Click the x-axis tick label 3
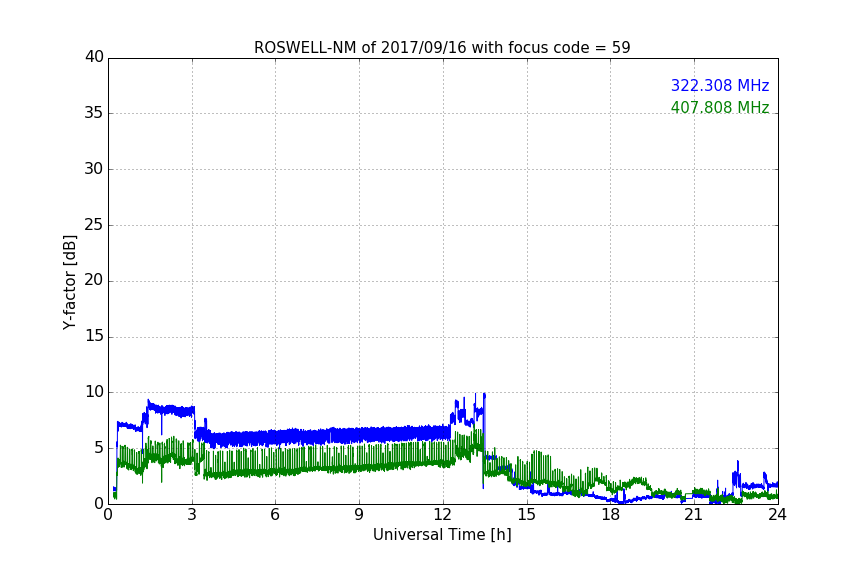Image resolution: width=864 pixels, height=576 pixels. coord(192,515)
